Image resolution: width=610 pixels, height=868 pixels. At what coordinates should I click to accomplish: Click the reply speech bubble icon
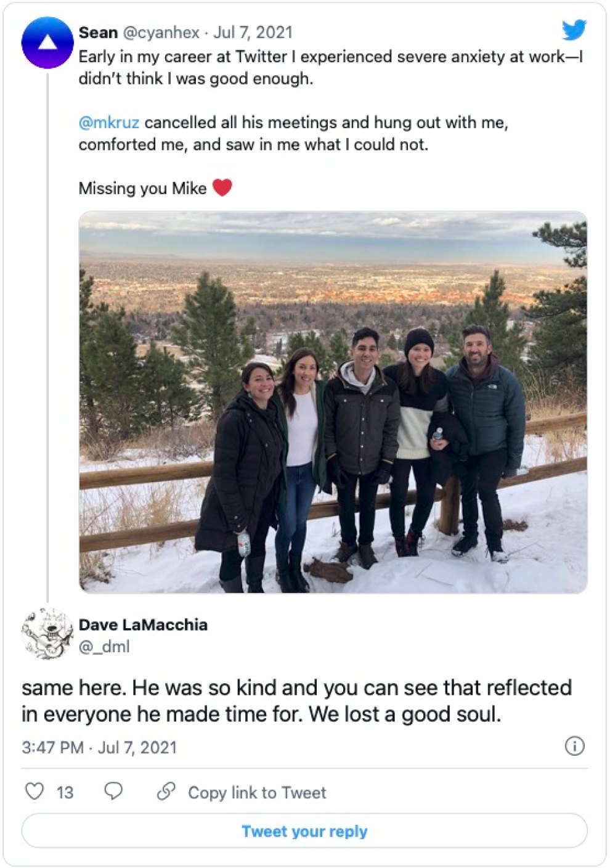113,792
